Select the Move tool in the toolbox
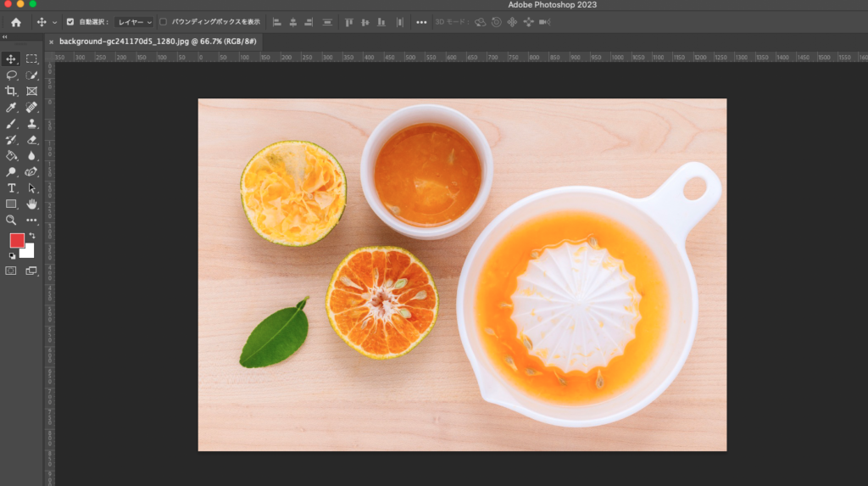868x486 pixels. (x=11, y=59)
